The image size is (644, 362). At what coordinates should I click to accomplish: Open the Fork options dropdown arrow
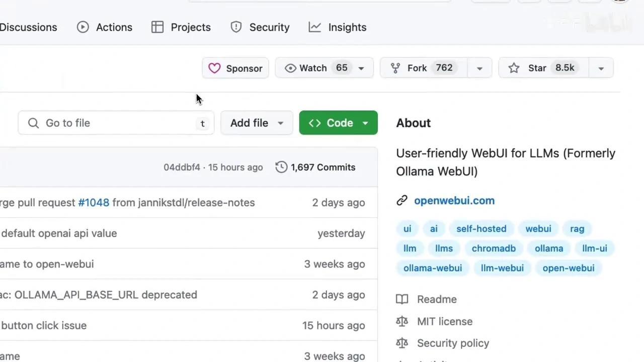[x=479, y=68]
